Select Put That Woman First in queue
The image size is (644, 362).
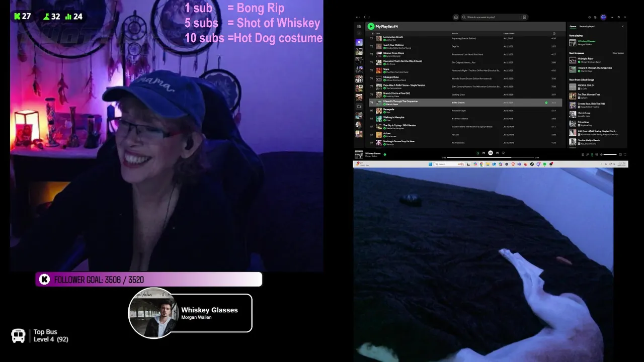589,95
